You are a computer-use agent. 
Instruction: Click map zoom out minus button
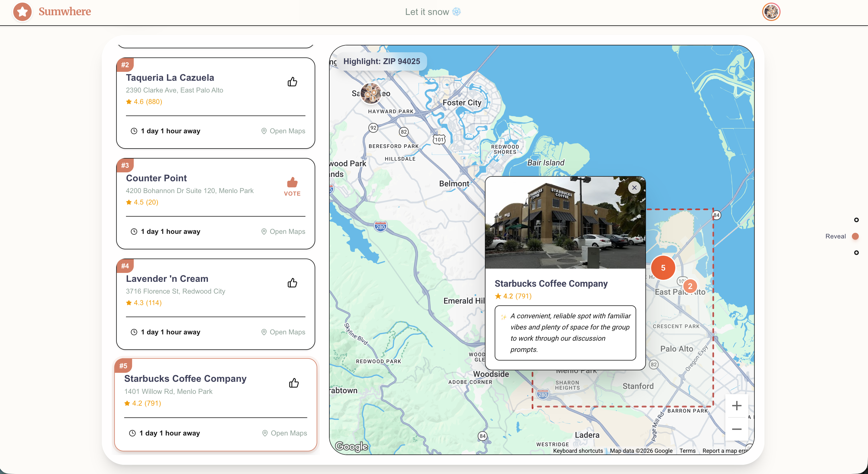click(737, 429)
